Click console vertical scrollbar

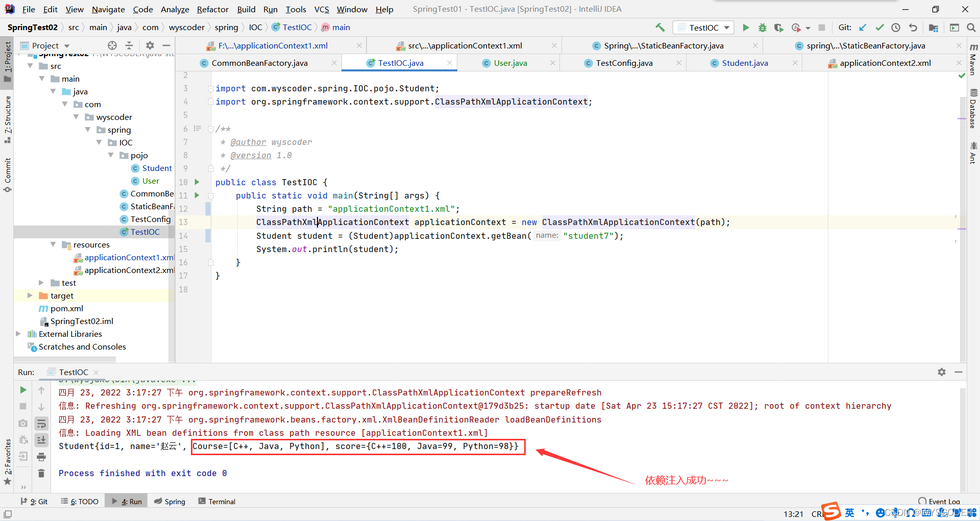pos(963,439)
